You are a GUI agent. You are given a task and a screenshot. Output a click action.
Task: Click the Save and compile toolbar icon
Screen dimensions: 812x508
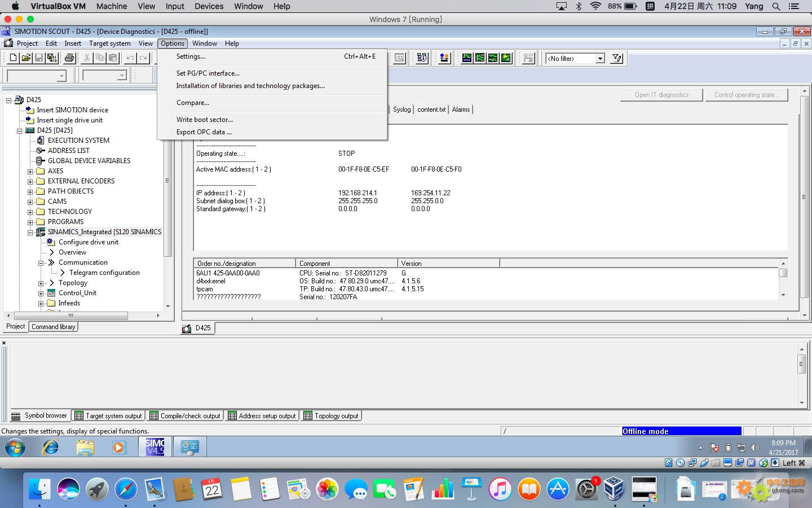coord(52,58)
